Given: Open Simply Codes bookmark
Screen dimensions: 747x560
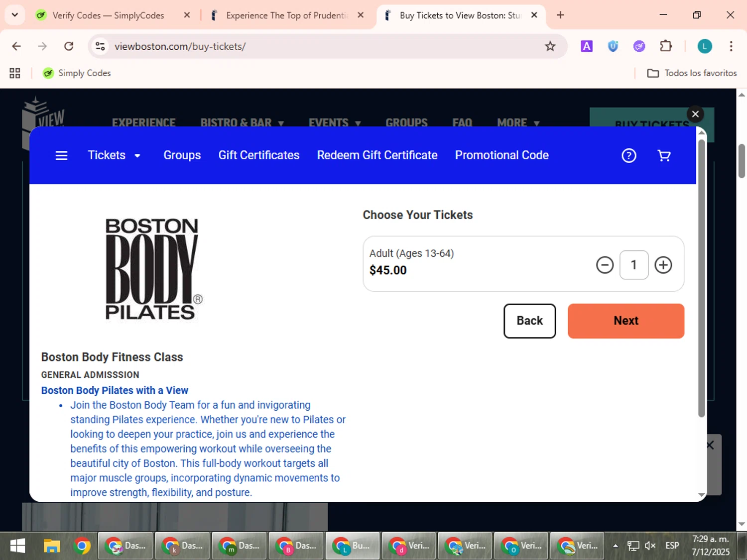Looking at the screenshot, I should pyautogui.click(x=77, y=73).
